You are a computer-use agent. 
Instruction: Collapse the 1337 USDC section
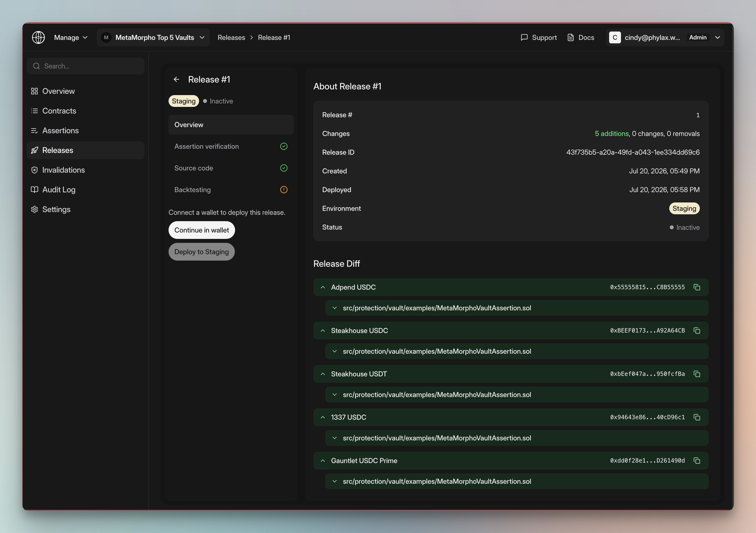[x=323, y=417]
